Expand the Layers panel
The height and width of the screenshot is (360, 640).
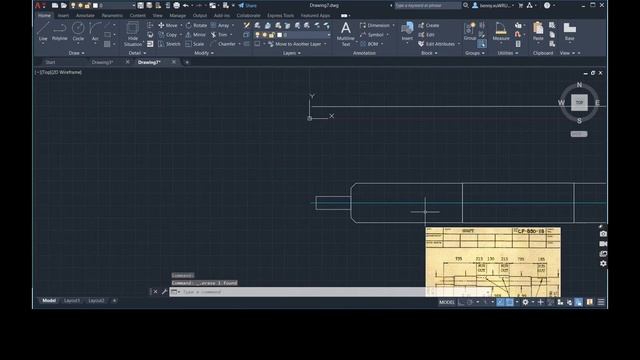point(291,53)
